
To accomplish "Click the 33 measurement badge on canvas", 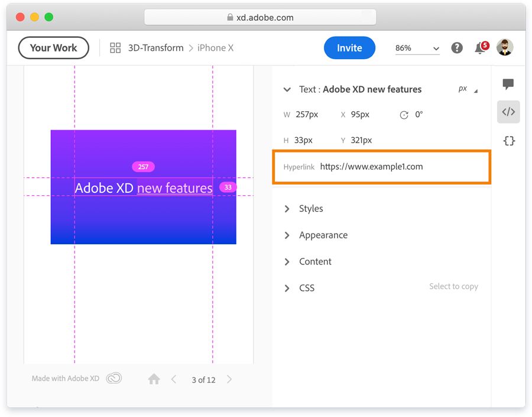I will tap(228, 187).
